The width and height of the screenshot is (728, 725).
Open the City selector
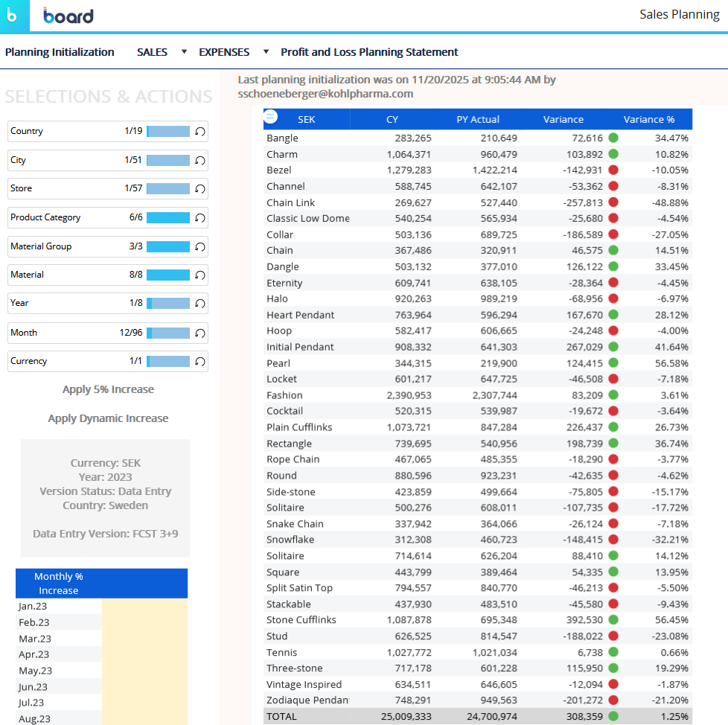coord(108,160)
